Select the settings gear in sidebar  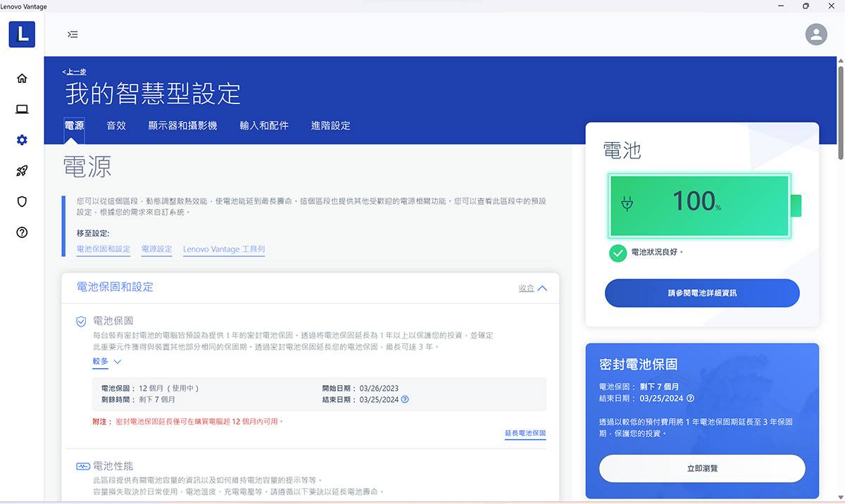coord(22,140)
